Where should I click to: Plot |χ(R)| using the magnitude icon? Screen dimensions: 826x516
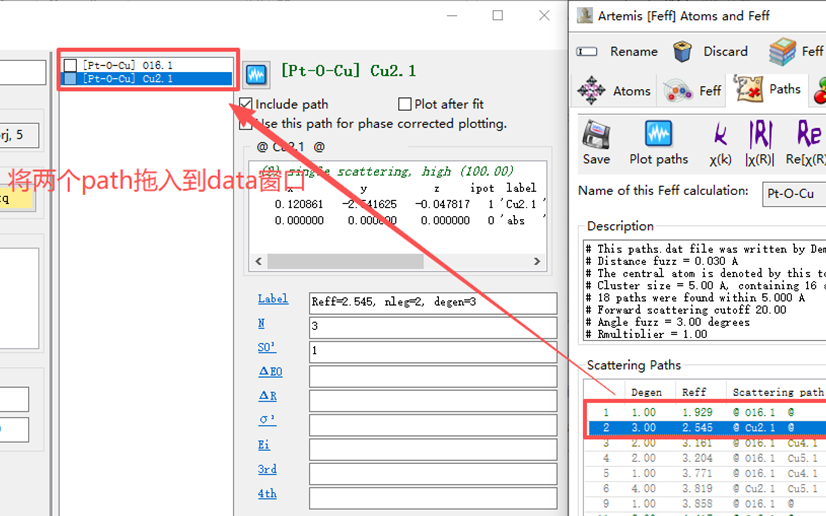(x=760, y=134)
